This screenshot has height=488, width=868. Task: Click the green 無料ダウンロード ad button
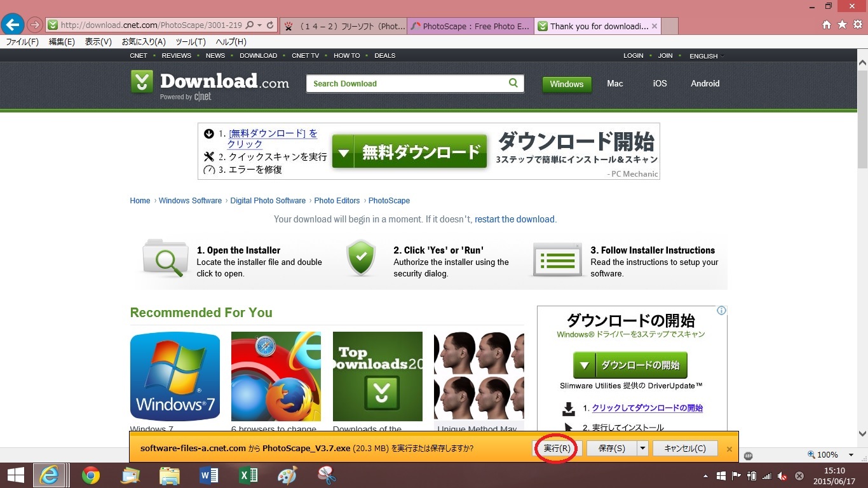pyautogui.click(x=410, y=151)
